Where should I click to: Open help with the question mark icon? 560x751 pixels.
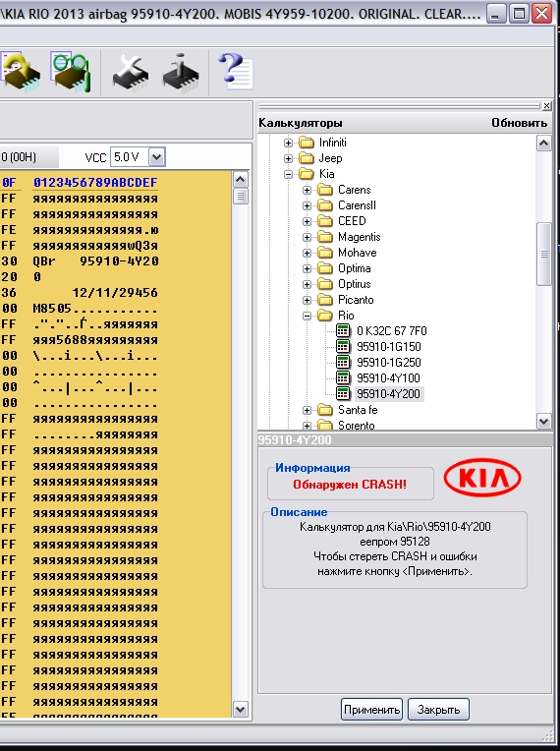[x=236, y=72]
